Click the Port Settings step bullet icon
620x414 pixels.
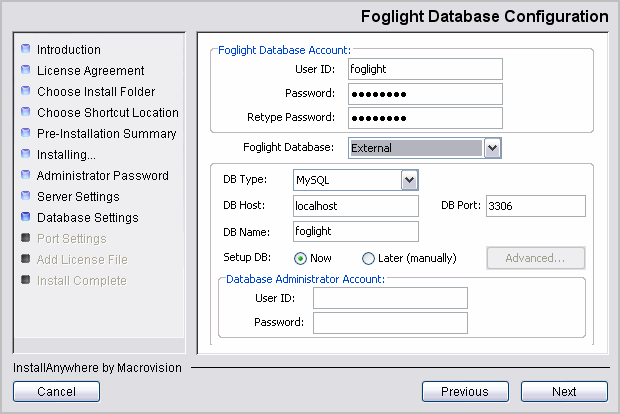[x=26, y=239]
